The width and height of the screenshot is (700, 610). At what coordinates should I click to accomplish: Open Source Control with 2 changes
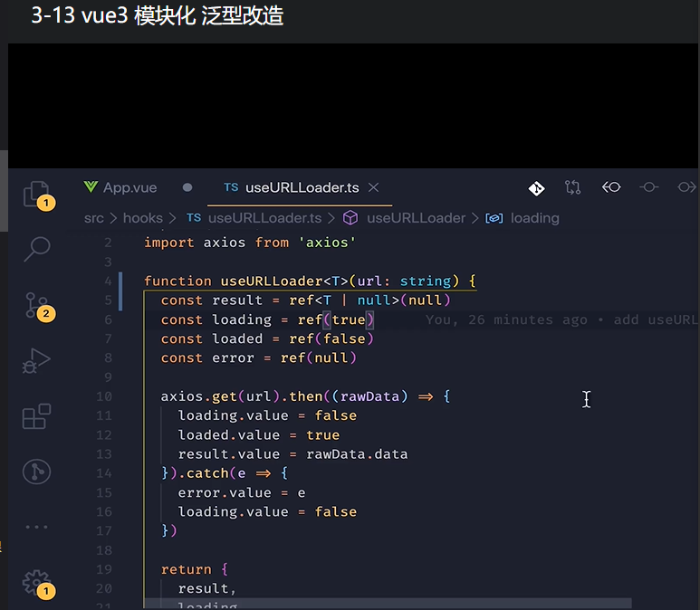(37, 306)
